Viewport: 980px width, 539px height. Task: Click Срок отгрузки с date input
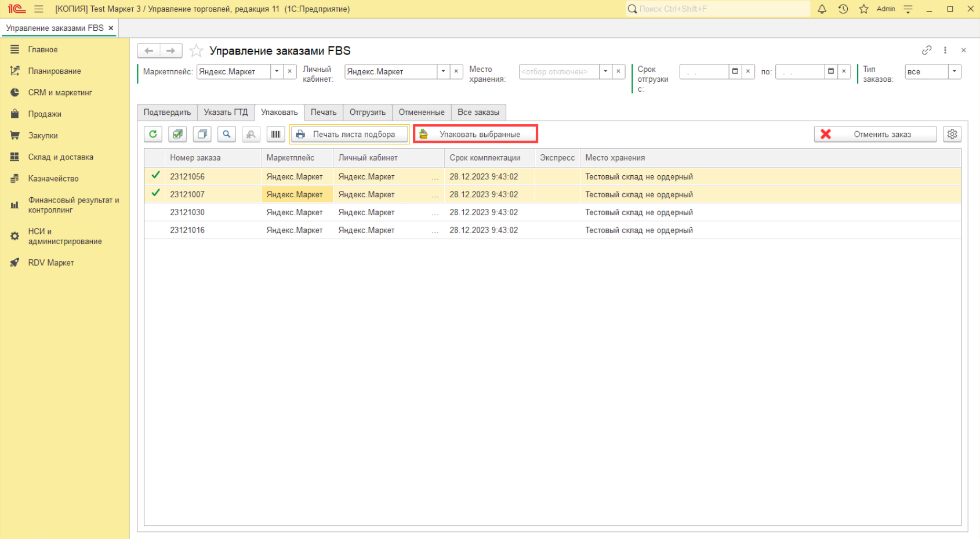coord(704,71)
